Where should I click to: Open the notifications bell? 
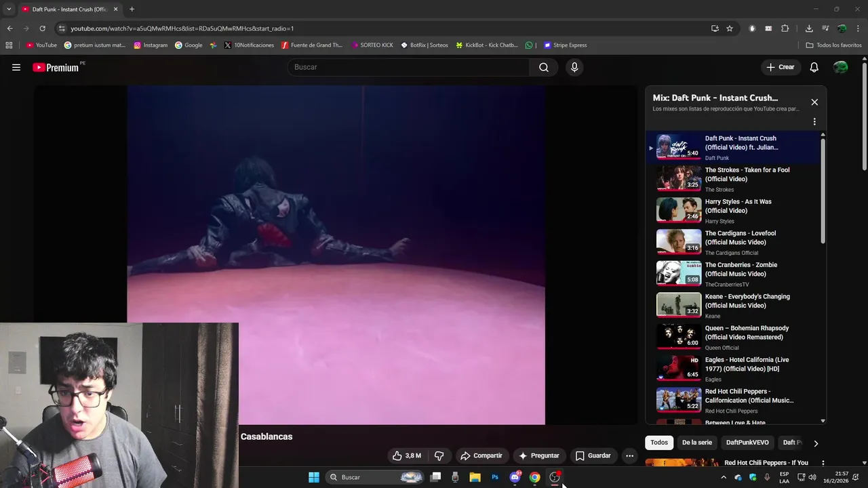click(x=814, y=67)
